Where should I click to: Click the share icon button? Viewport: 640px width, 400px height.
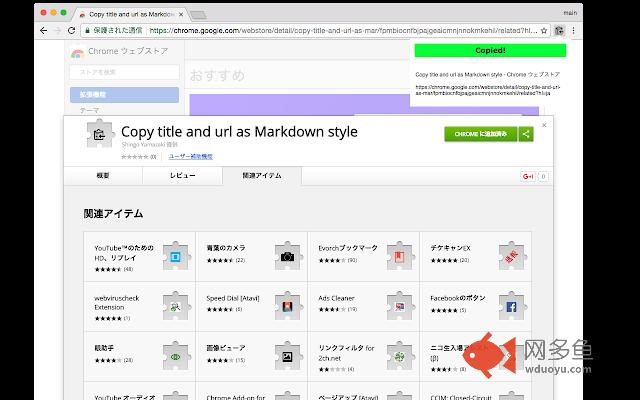point(526,134)
